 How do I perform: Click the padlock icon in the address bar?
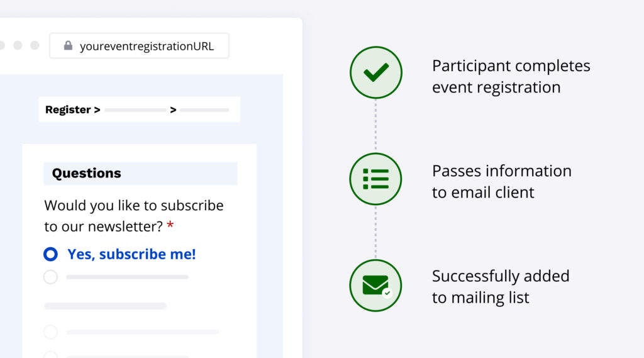[x=68, y=46]
